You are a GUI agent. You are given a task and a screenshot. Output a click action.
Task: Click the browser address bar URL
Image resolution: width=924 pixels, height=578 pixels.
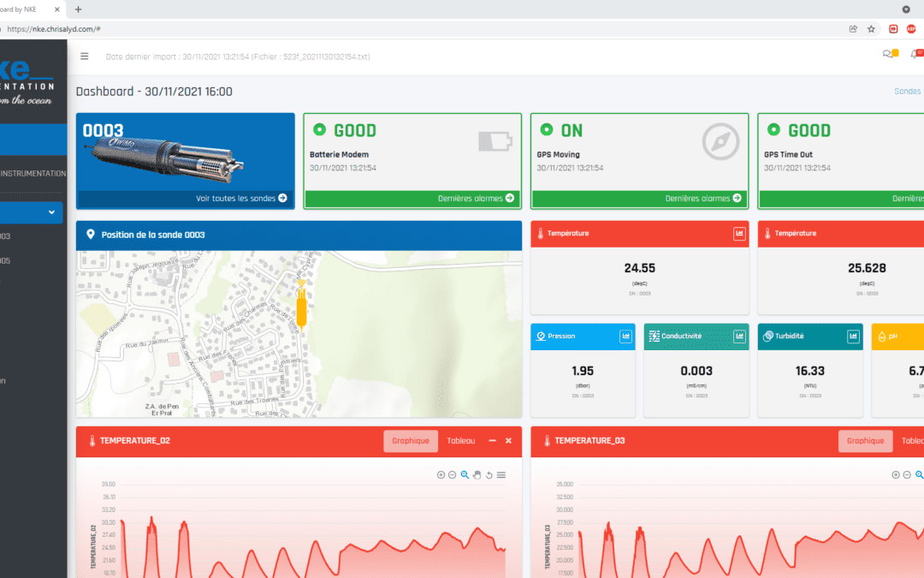[54, 29]
